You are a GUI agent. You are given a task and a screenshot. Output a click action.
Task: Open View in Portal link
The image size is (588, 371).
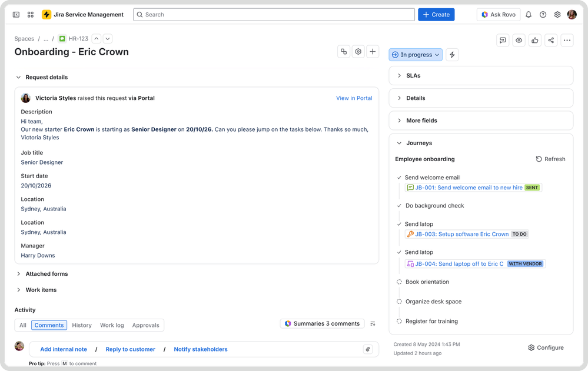tap(354, 98)
